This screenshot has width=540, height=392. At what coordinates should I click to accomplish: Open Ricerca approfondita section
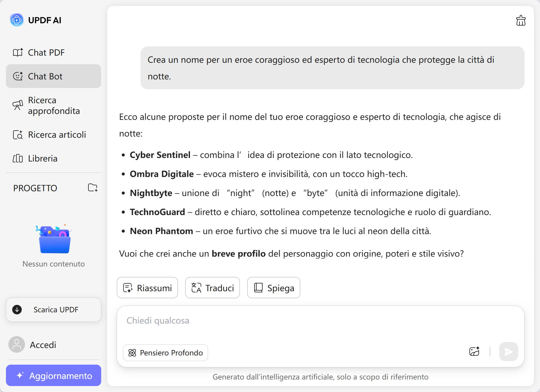pyautogui.click(x=54, y=106)
